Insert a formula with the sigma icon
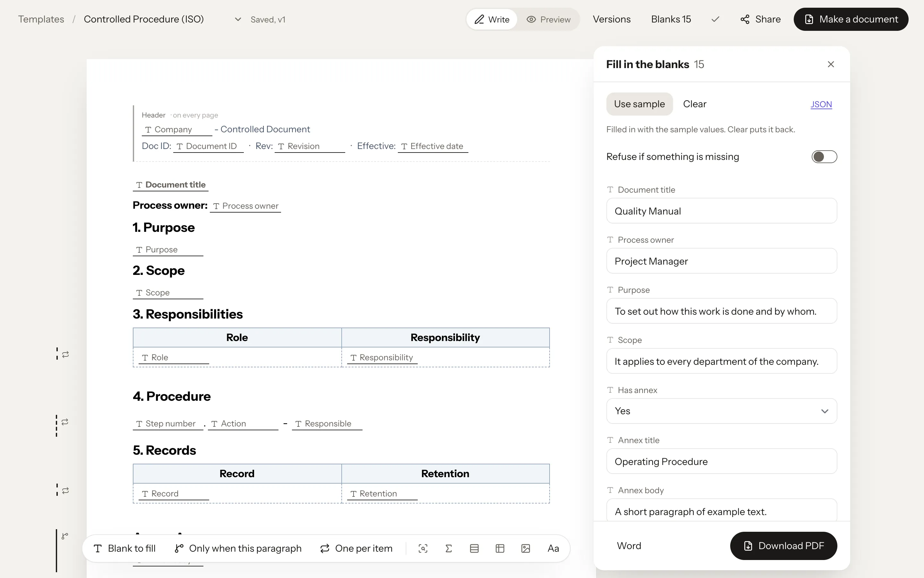 (x=449, y=548)
